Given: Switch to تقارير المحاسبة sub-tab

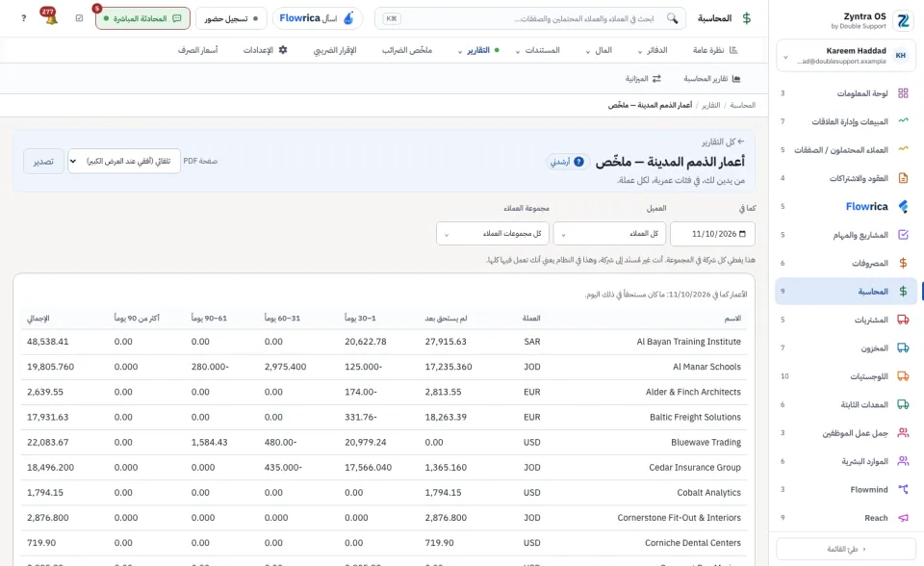Looking at the screenshot, I should tap(712, 78).
